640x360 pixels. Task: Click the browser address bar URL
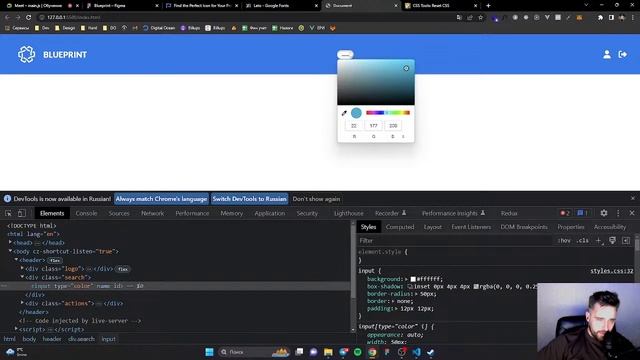(x=73, y=17)
